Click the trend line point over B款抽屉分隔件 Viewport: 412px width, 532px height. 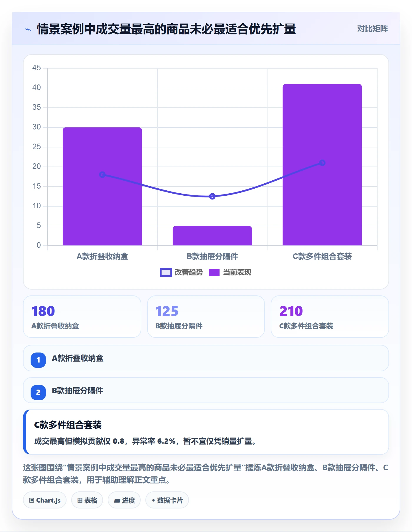(212, 196)
